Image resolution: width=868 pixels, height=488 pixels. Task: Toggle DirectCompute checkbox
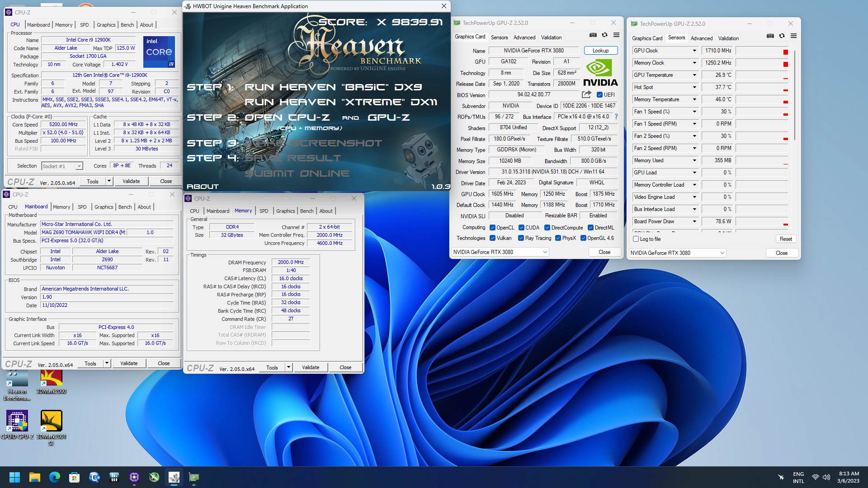[547, 228]
